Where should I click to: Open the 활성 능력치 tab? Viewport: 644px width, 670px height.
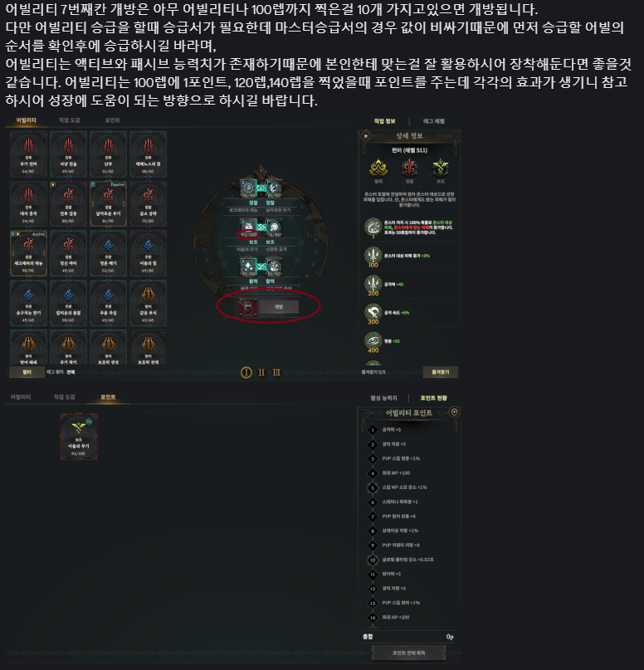point(383,398)
